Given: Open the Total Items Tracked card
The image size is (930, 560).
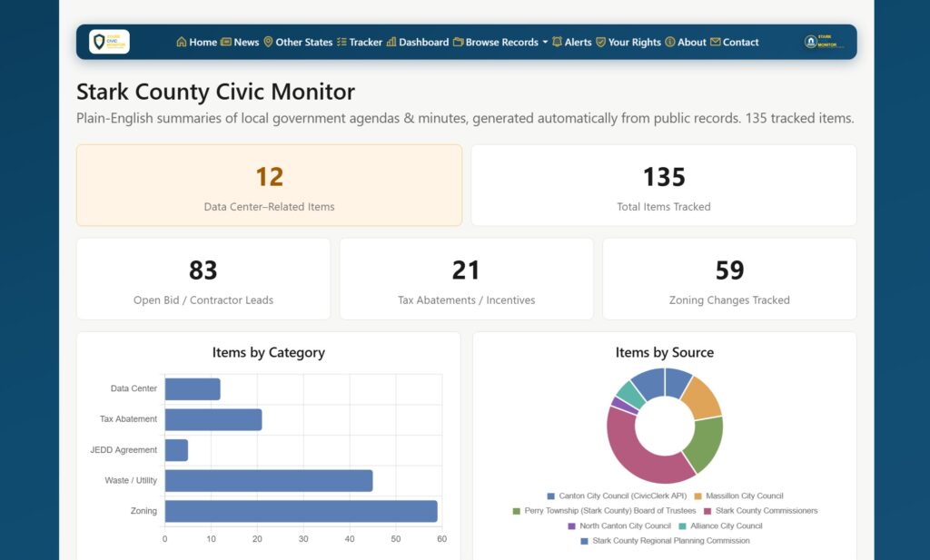Looking at the screenshot, I should tap(664, 185).
